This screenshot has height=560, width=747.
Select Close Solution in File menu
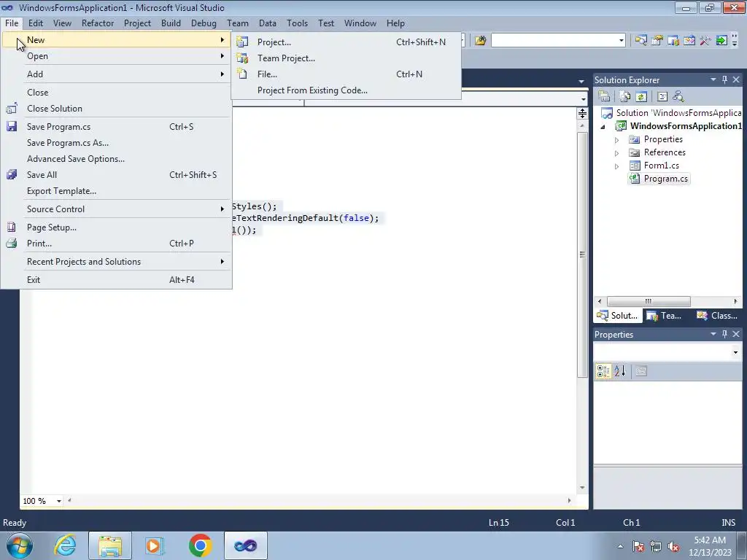(116, 109)
